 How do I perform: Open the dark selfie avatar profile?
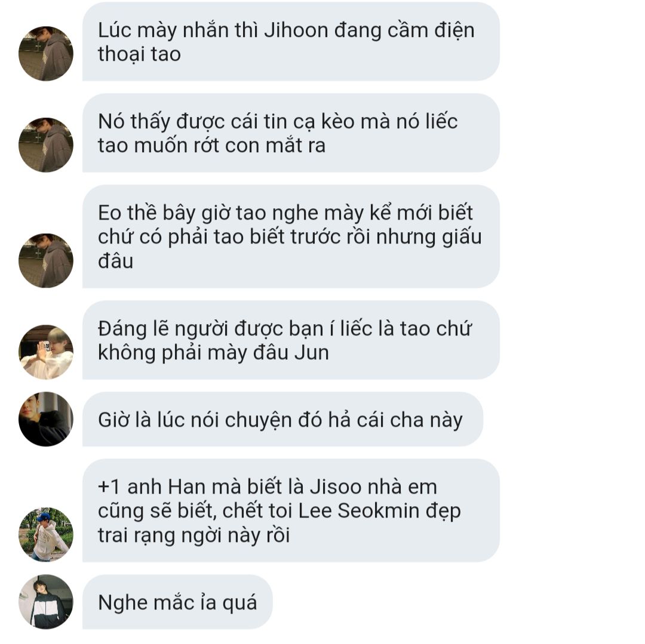[45, 419]
